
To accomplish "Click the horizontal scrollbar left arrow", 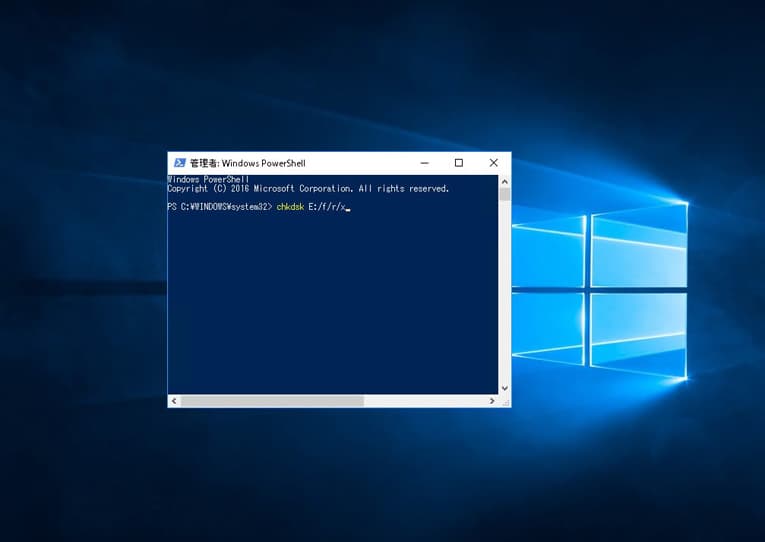I will (x=174, y=401).
